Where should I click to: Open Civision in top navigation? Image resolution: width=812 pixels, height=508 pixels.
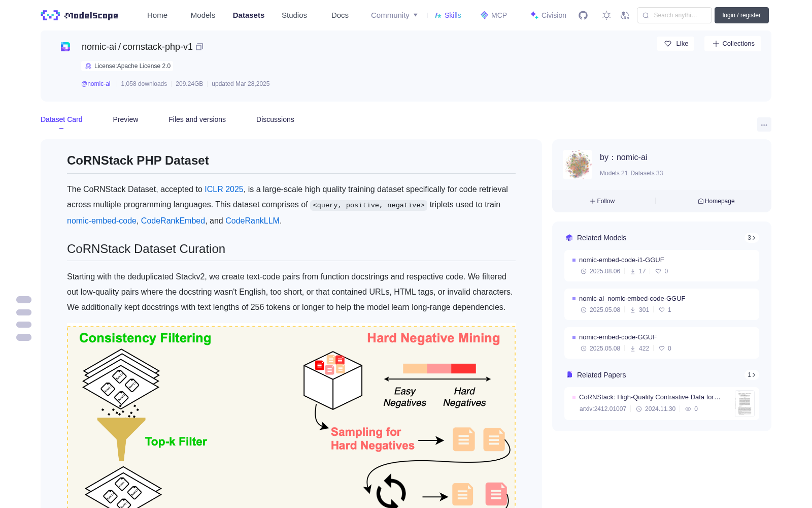click(x=548, y=15)
